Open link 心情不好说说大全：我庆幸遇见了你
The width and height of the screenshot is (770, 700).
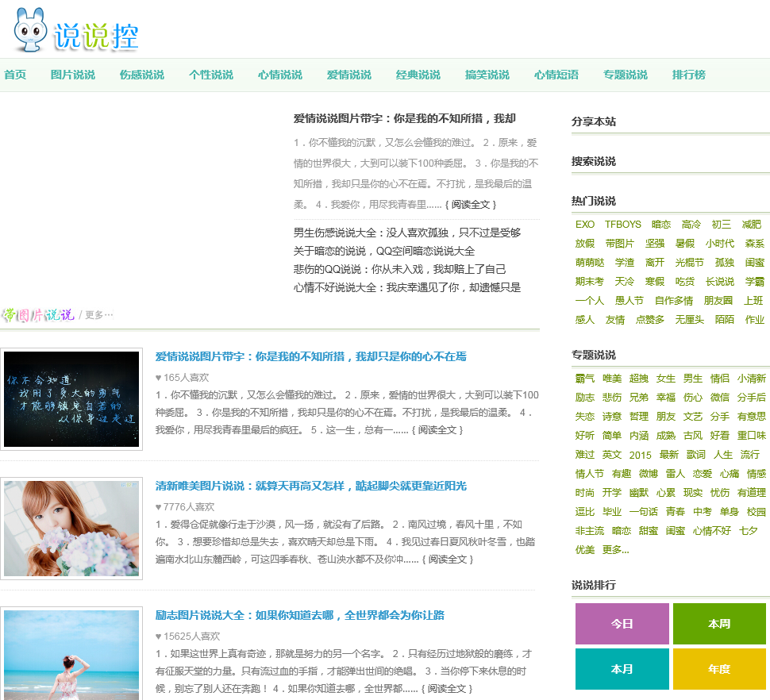[407, 287]
